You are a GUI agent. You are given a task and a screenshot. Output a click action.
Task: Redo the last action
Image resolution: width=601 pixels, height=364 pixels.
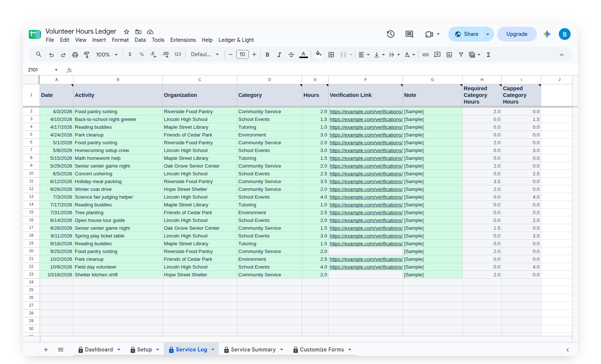point(63,55)
